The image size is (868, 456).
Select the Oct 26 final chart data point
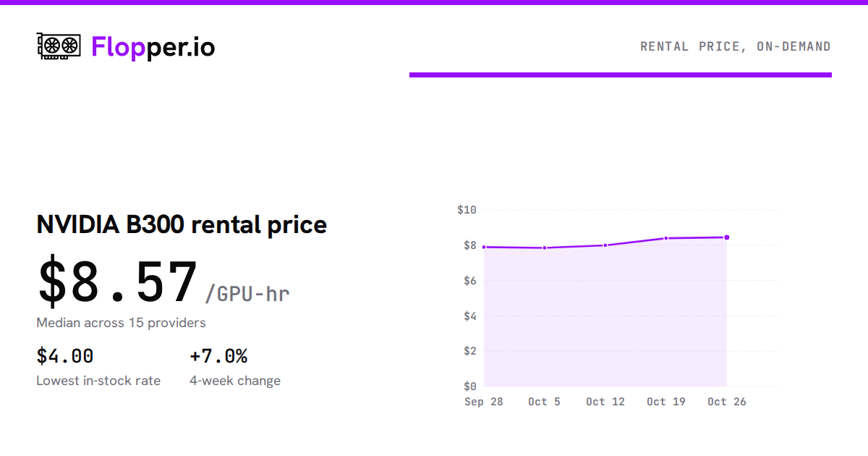[x=727, y=237]
